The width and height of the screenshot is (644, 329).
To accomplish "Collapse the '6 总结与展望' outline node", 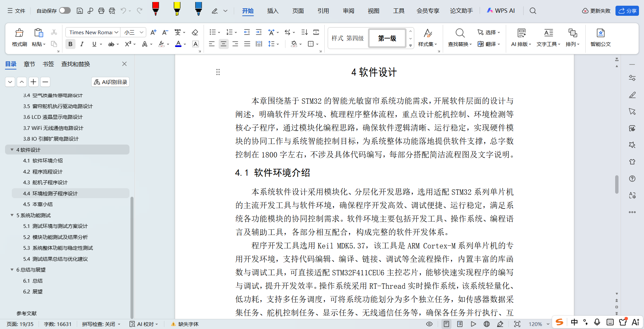I will (12, 270).
